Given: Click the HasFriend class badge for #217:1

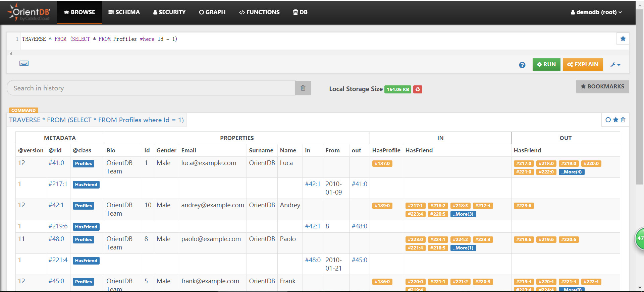Looking at the screenshot, I should click(86, 185).
